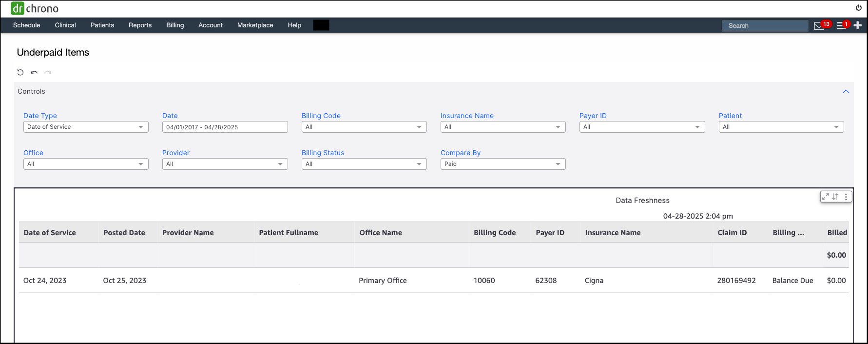
Task: Maximize the table with expand icon
Action: pos(825,197)
